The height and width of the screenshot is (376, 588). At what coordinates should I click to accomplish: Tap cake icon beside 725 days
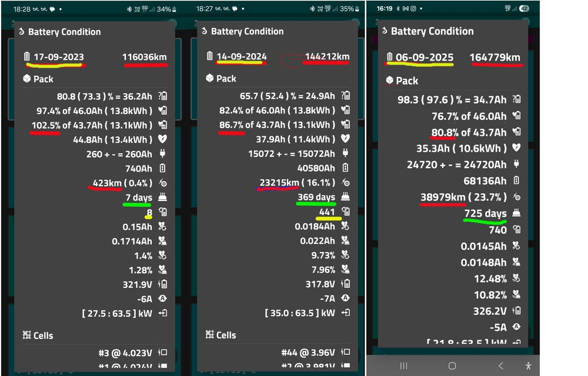(516, 213)
